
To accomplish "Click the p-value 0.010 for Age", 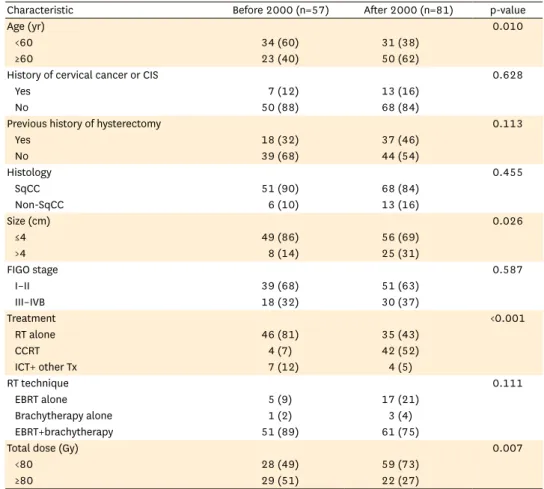I will pos(508,26).
